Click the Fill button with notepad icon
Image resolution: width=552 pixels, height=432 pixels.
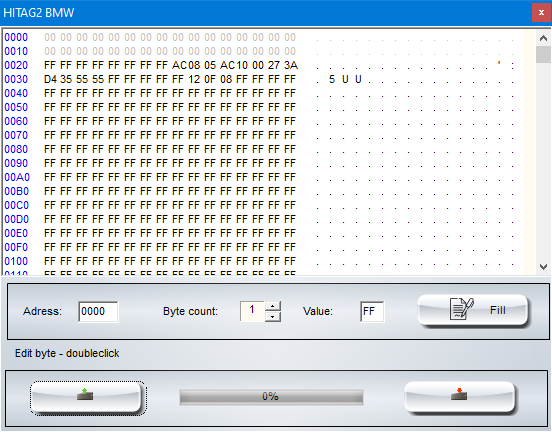coord(473,311)
